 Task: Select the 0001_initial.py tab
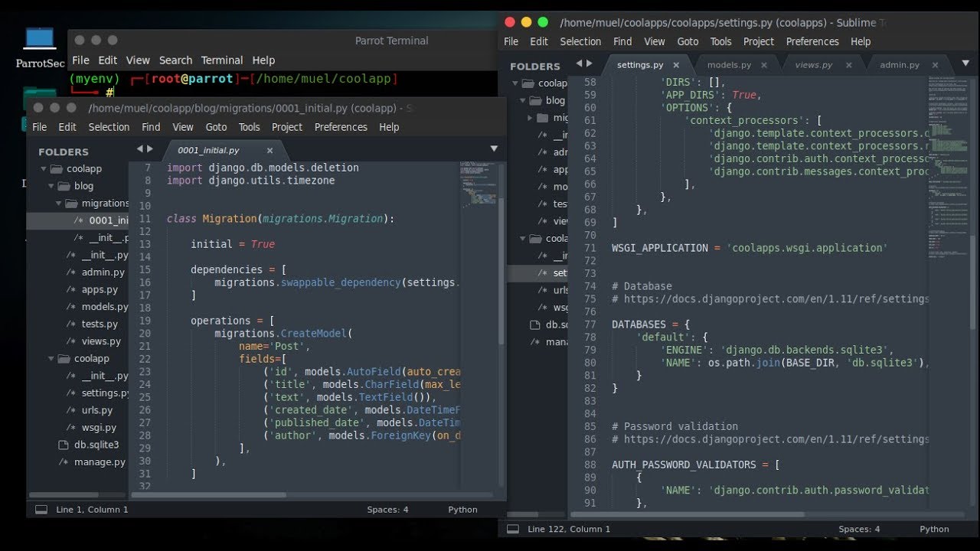(208, 151)
